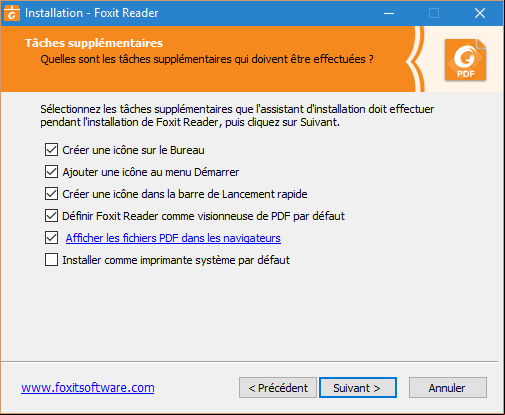Enable Installer comme imprimante système par défaut checkbox

[51, 260]
